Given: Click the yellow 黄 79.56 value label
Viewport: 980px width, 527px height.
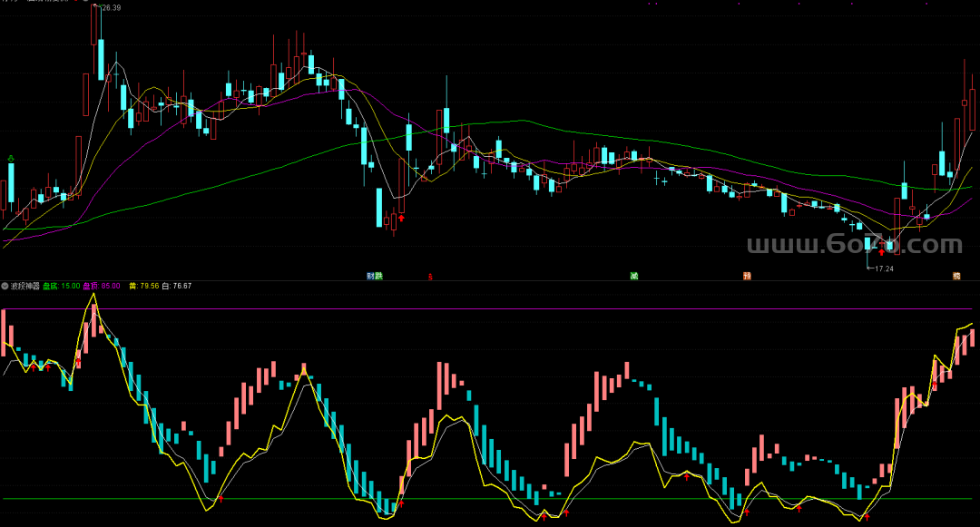Looking at the screenshot, I should 143,286.
